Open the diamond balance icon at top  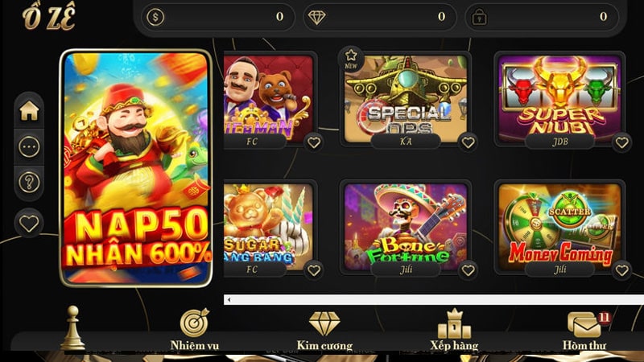pyautogui.click(x=316, y=17)
